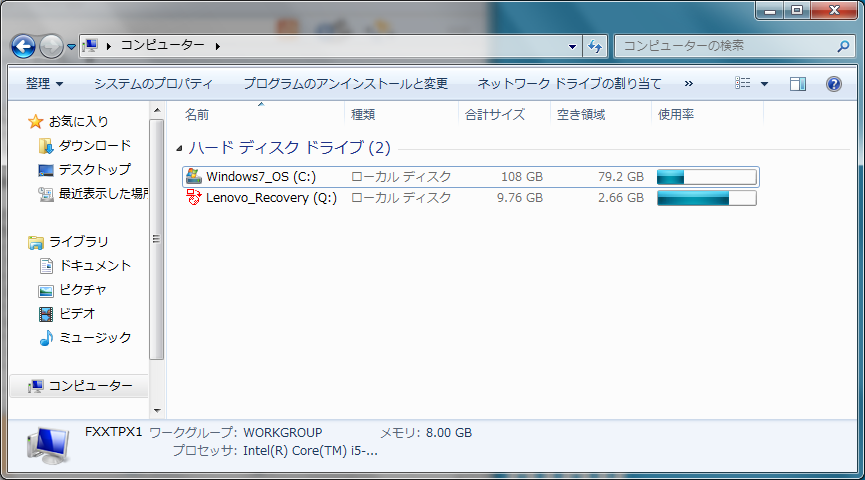
Task: Open デスクトップ in favorites
Action: 95,169
